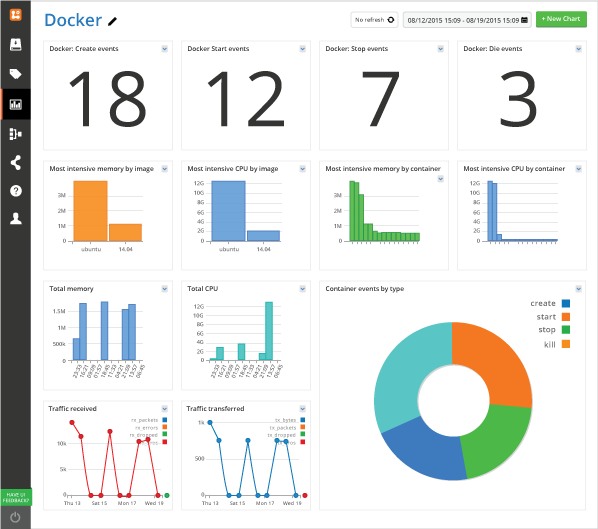Viewport: 598px width, 529px height.
Task: Click the No refresh button
Action: (374, 20)
